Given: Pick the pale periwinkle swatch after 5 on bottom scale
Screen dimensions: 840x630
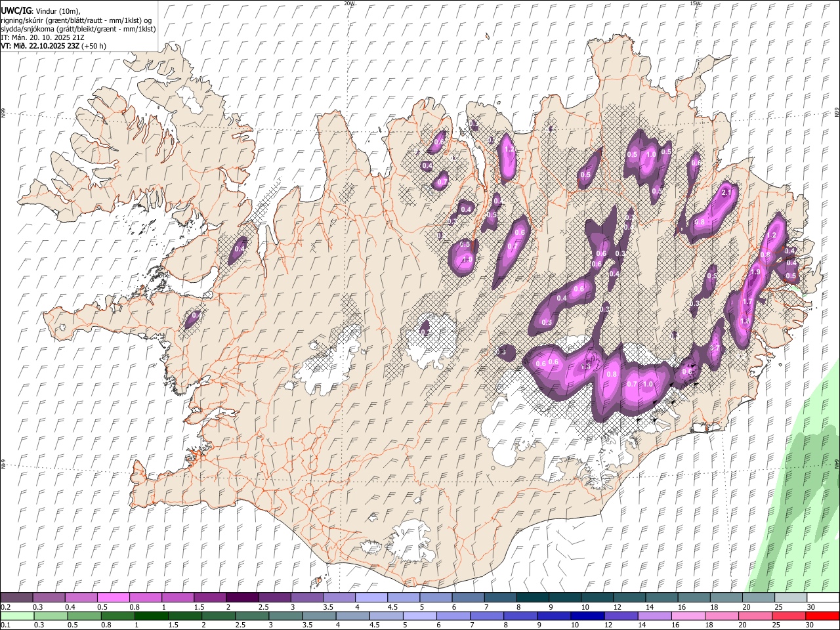Looking at the screenshot, I should 420,616.
